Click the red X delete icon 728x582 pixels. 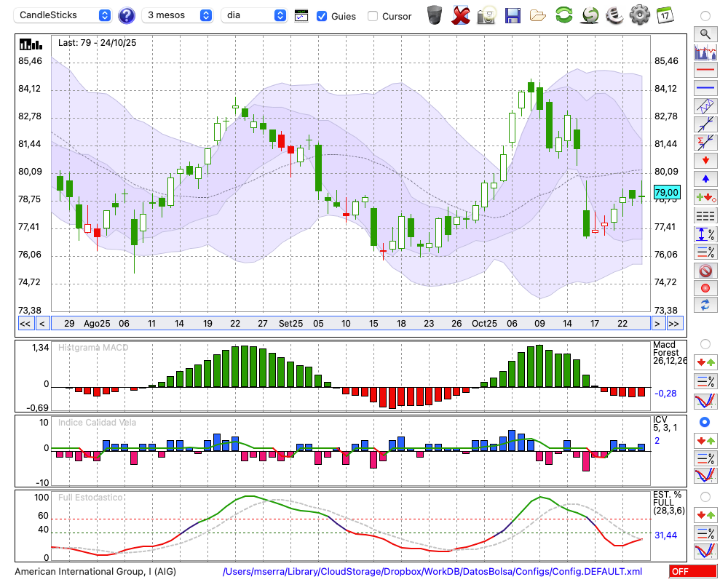pyautogui.click(x=460, y=15)
